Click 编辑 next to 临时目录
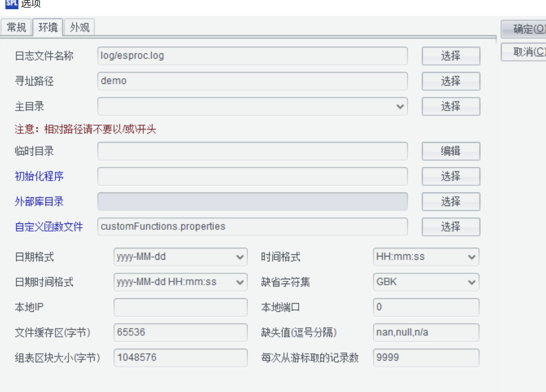Screen dimensions: 546x392 tap(451, 151)
